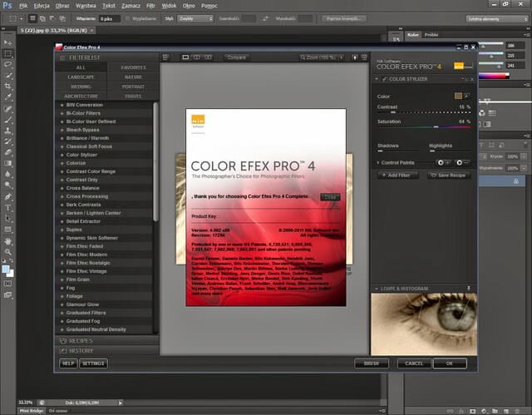Show the Favorites filter category
This screenshot has height=415, width=532.
[x=133, y=67]
